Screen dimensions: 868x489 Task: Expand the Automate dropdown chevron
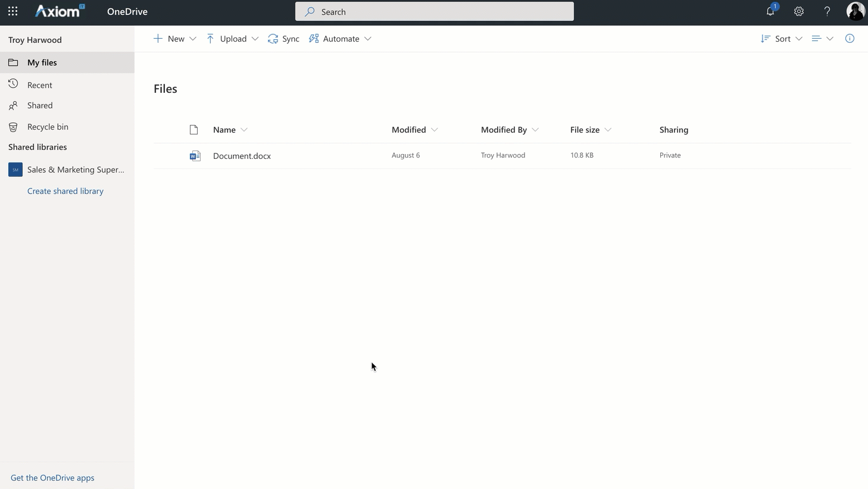[x=368, y=39]
